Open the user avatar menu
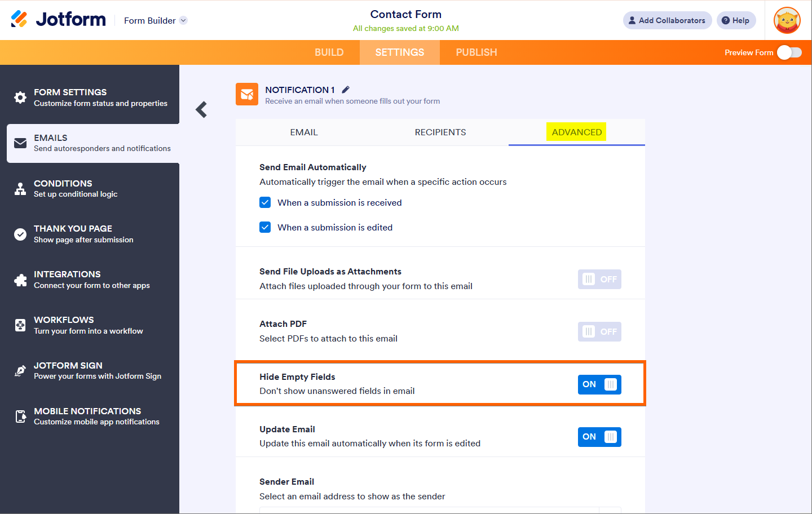This screenshot has height=514, width=812. (787, 20)
